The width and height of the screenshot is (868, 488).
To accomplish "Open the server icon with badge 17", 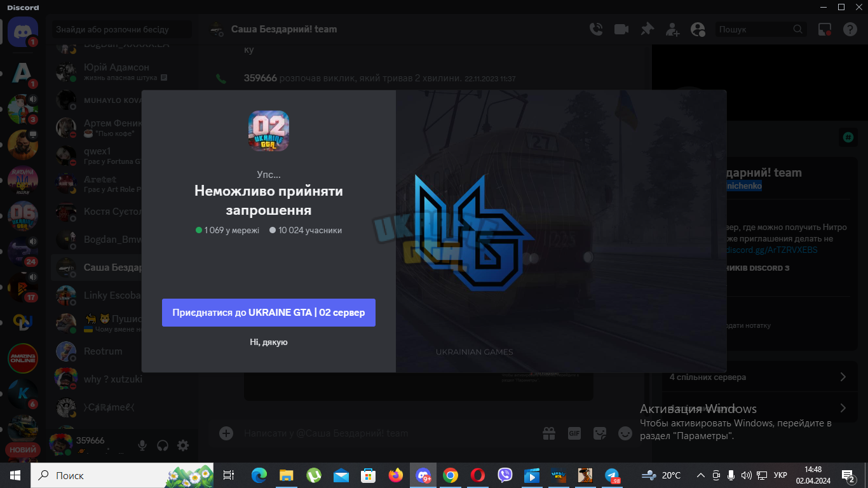I will 23,287.
